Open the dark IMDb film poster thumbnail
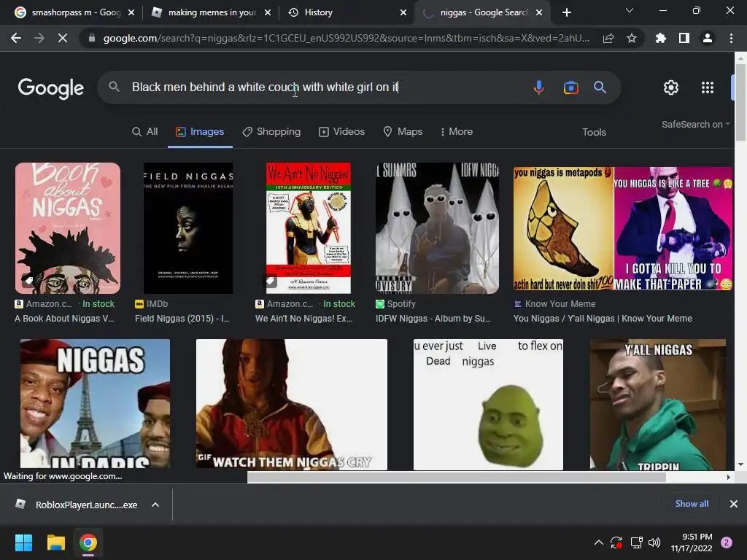 188,228
